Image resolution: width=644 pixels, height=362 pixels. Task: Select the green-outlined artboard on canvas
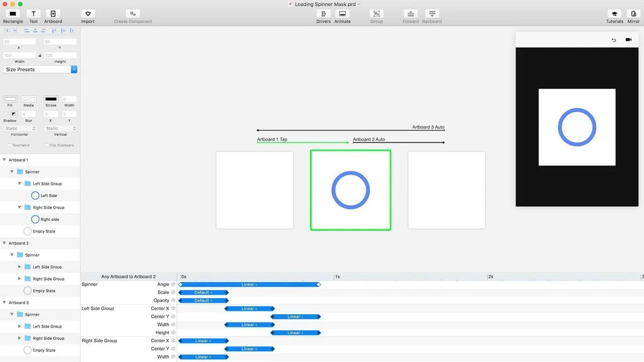tap(350, 190)
